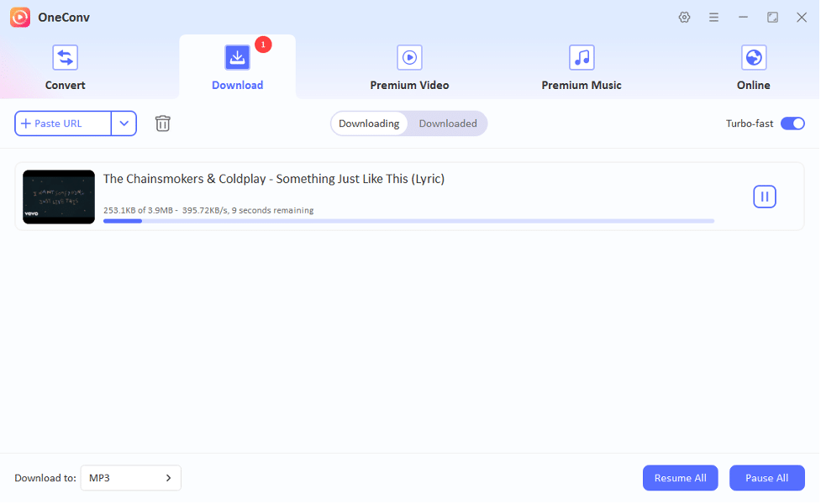This screenshot has width=821, height=504.
Task: Open the Convert section icon
Action: point(65,57)
